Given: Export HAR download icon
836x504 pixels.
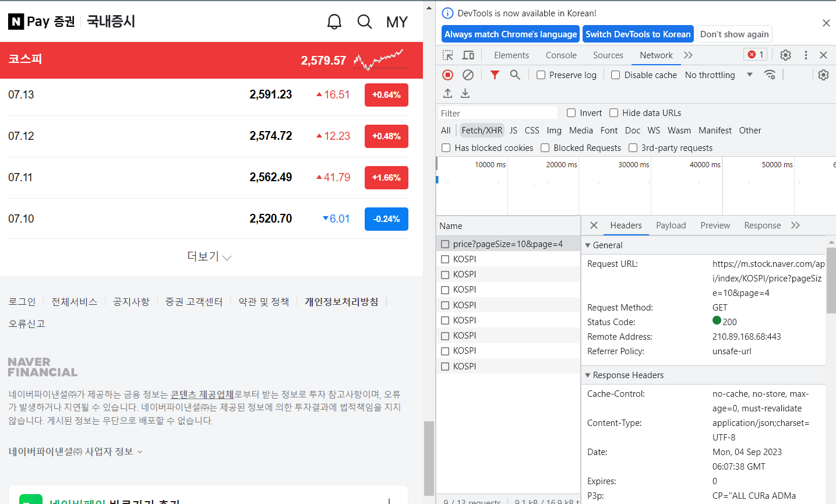Looking at the screenshot, I should pyautogui.click(x=465, y=93).
